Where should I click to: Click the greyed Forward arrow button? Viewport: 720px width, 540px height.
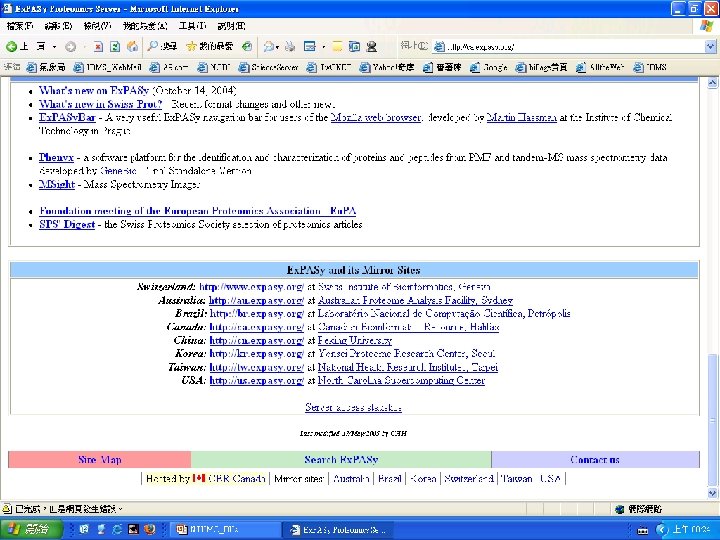[x=70, y=46]
